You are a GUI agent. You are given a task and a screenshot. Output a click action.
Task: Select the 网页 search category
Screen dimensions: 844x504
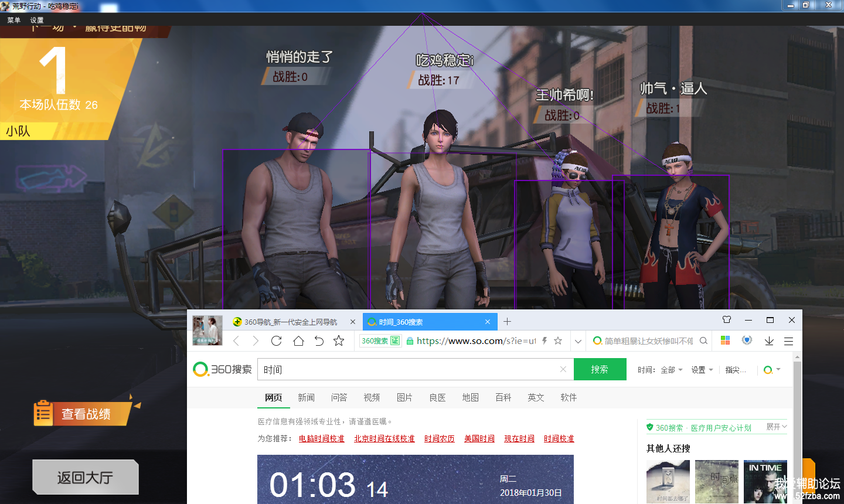click(x=274, y=397)
